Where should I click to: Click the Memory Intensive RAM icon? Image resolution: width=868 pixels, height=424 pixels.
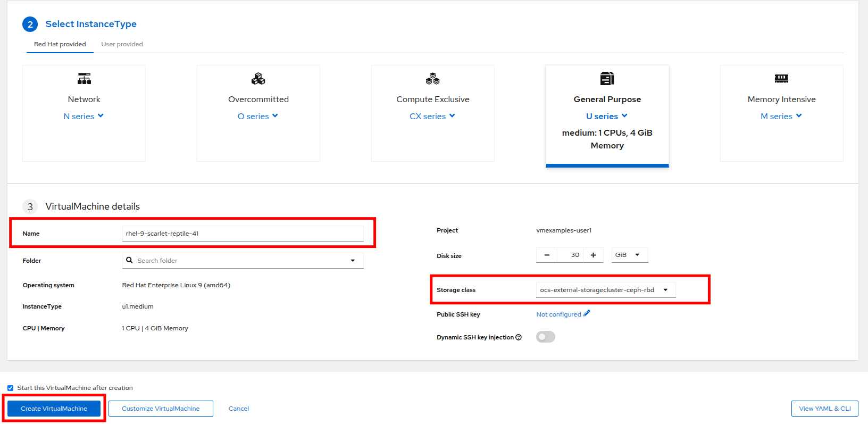(x=781, y=79)
